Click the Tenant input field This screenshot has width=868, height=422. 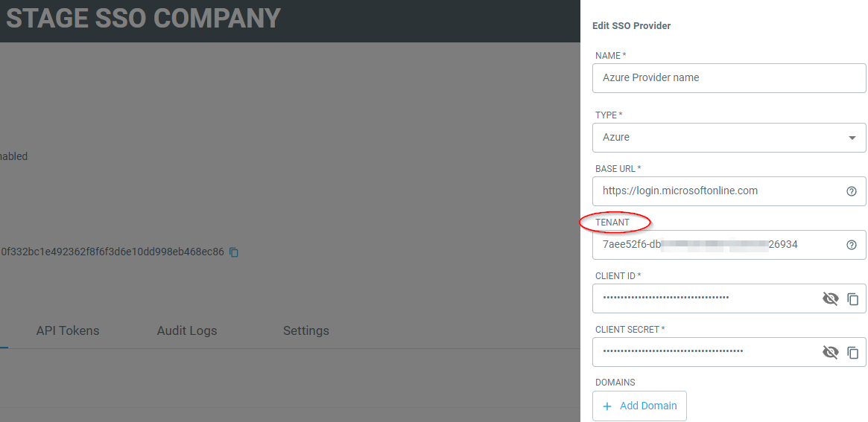coord(729,245)
